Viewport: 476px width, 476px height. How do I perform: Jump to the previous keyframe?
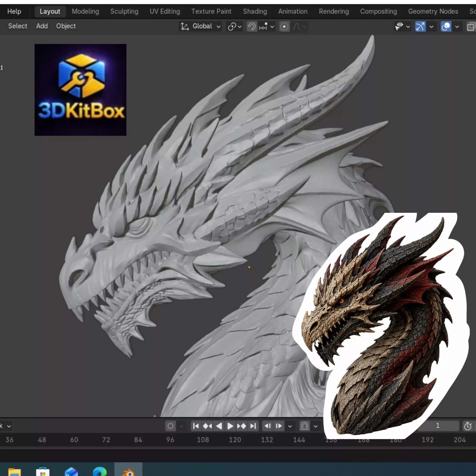208,426
